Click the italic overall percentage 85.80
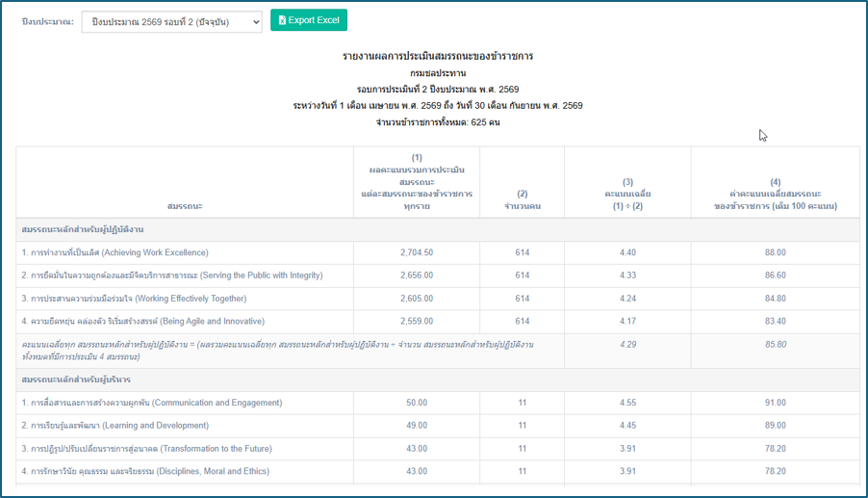This screenshot has height=498, width=868. pos(776,345)
